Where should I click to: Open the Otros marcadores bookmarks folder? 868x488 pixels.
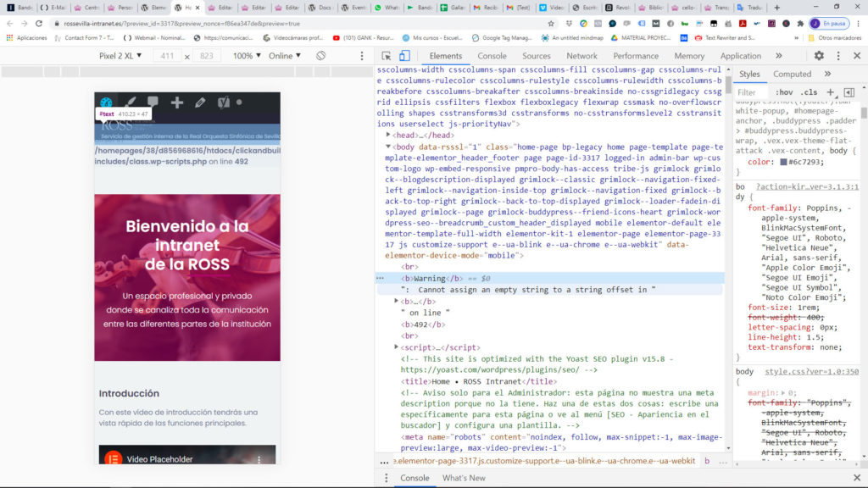tap(835, 38)
